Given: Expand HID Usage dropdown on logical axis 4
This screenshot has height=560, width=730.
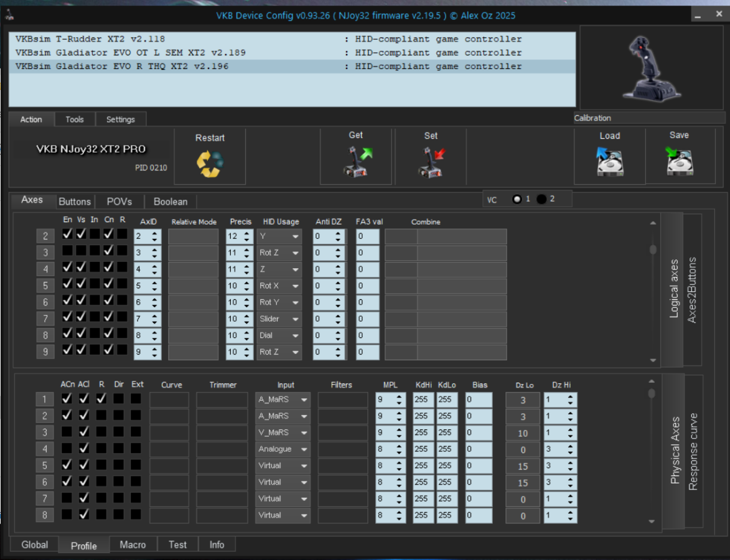Looking at the screenshot, I should coord(279,269).
